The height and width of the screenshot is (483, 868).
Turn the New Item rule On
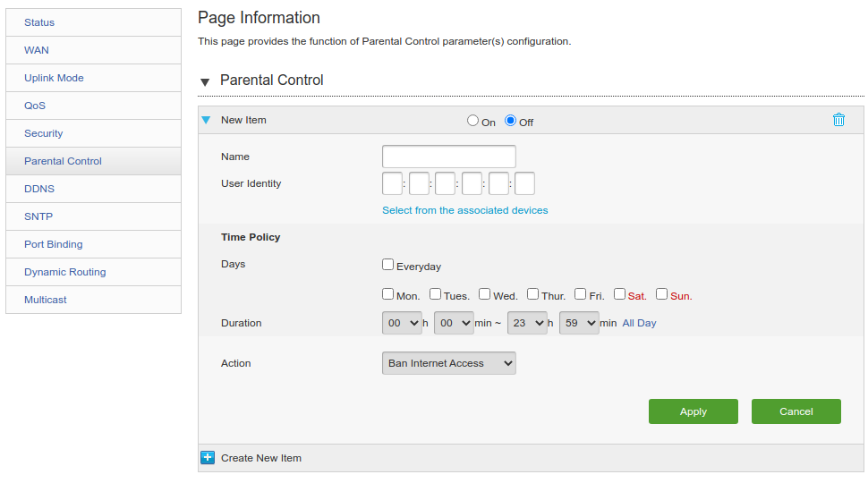point(472,120)
